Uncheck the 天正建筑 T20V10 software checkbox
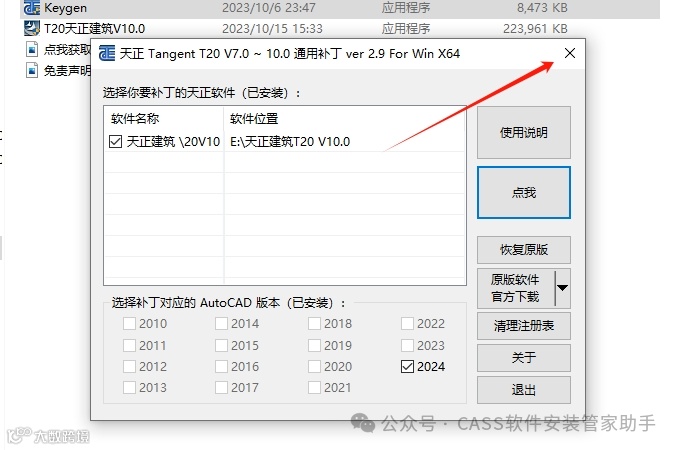This screenshot has width=677, height=450. (x=115, y=142)
